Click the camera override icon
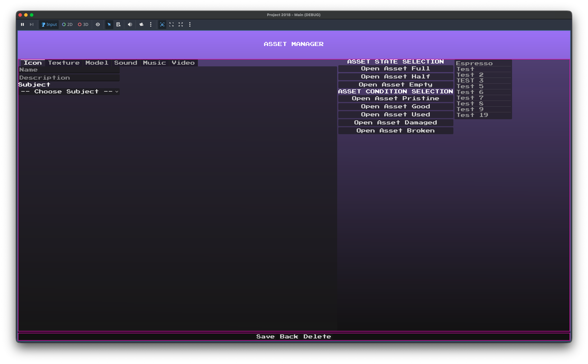 click(x=141, y=24)
